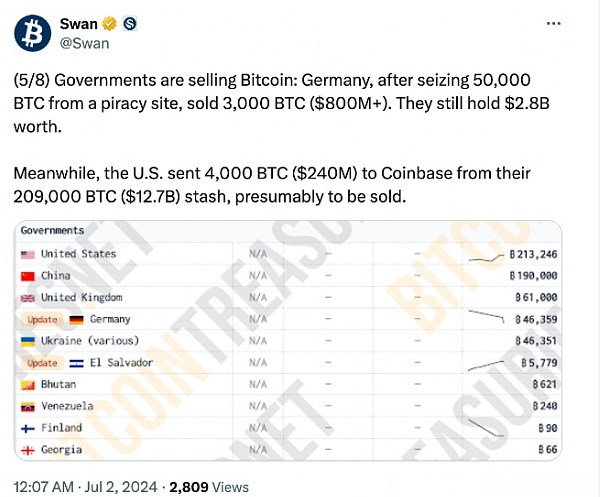Click the Germany flag icon
The height and width of the screenshot is (497, 600).
pos(76,320)
